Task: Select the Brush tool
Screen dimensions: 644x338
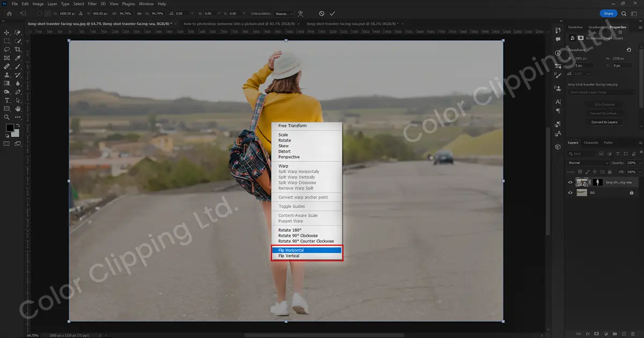Action: pos(18,67)
